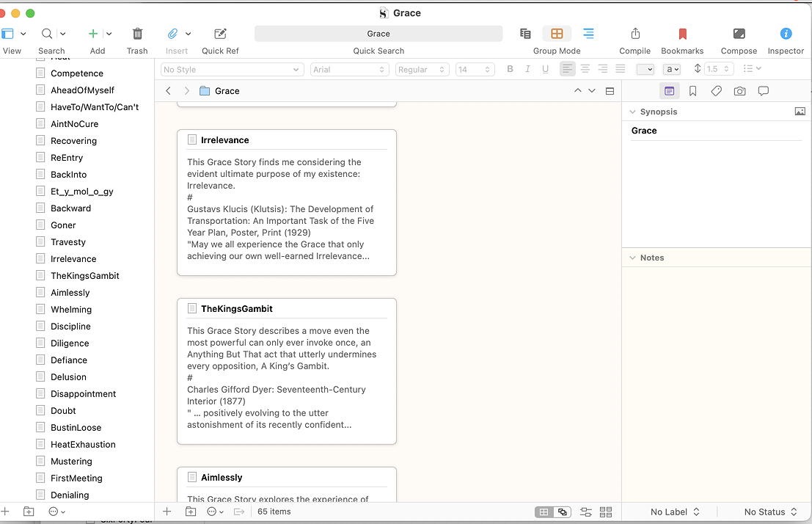Select Disappointment in the binder
This screenshot has height=524, width=812.
(x=83, y=394)
